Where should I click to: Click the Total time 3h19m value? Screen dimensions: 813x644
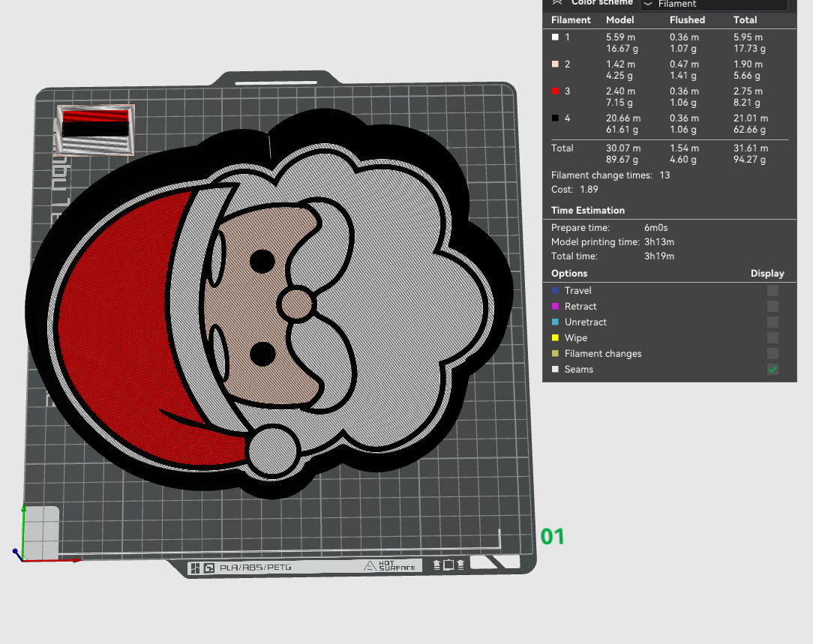tap(659, 256)
